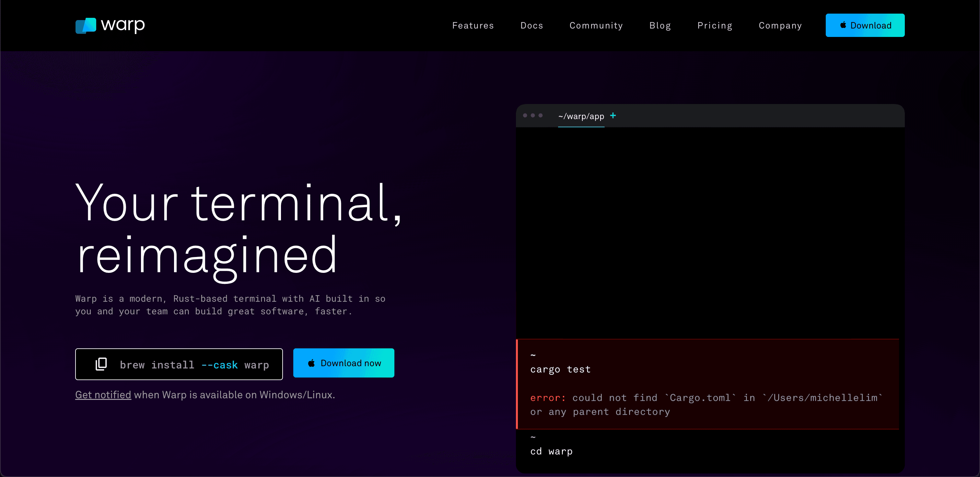Click the plus icon to add terminal tab
Screen dimensions: 980x477
click(613, 116)
